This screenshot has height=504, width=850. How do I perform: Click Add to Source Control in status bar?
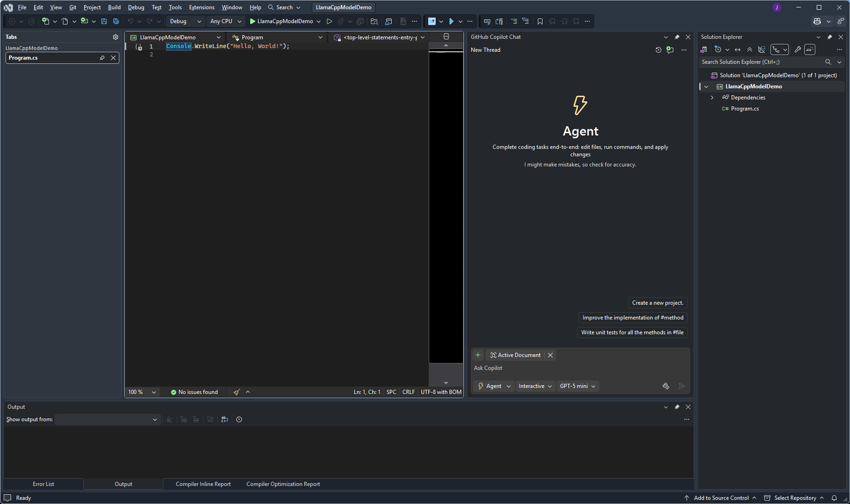(721, 498)
